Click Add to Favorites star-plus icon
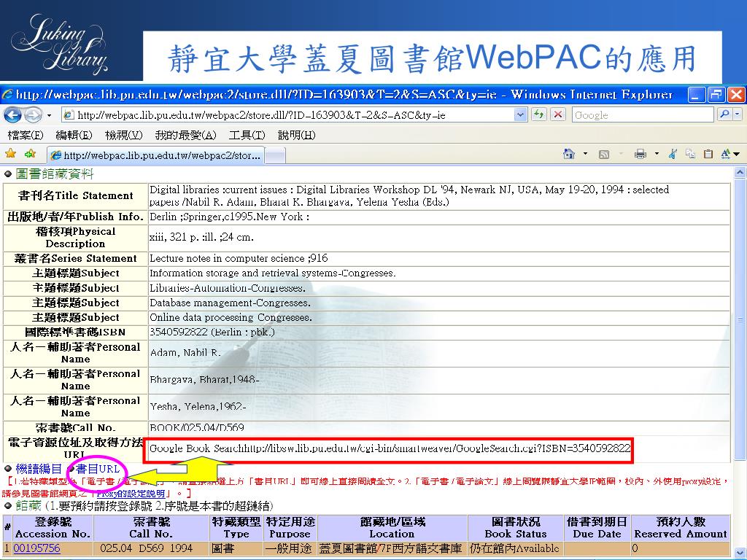The image size is (747, 560). pos(31,153)
